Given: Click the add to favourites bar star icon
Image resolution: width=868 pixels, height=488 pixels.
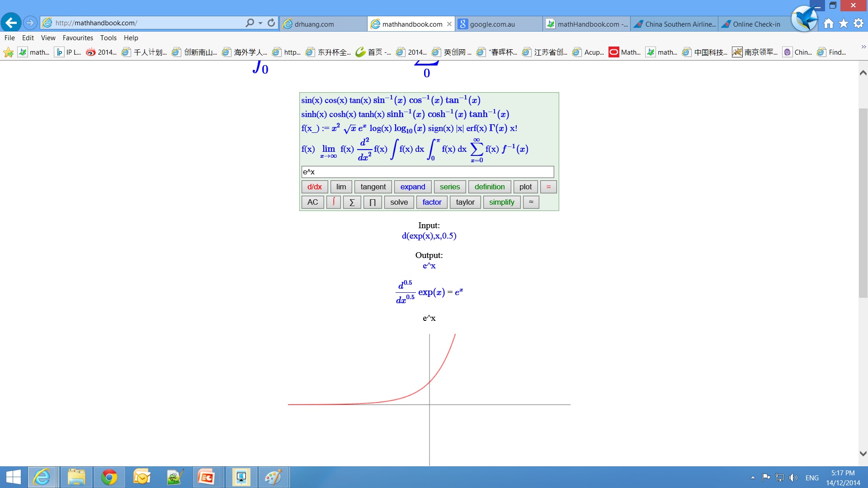Looking at the screenshot, I should tap(8, 52).
